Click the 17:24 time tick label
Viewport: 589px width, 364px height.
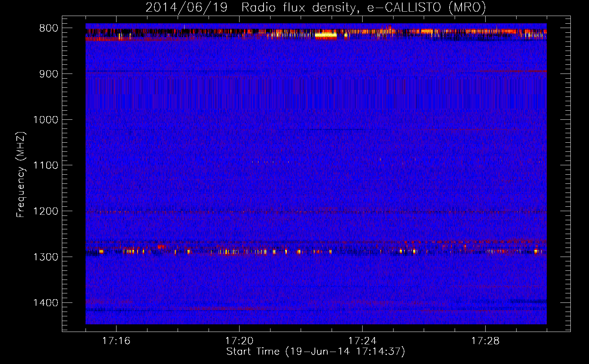(362, 341)
